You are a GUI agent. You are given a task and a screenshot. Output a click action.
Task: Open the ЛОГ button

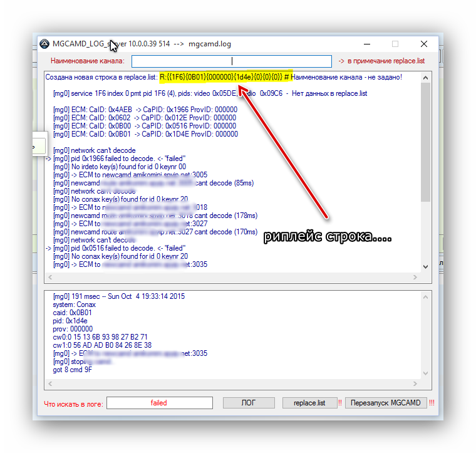249,403
